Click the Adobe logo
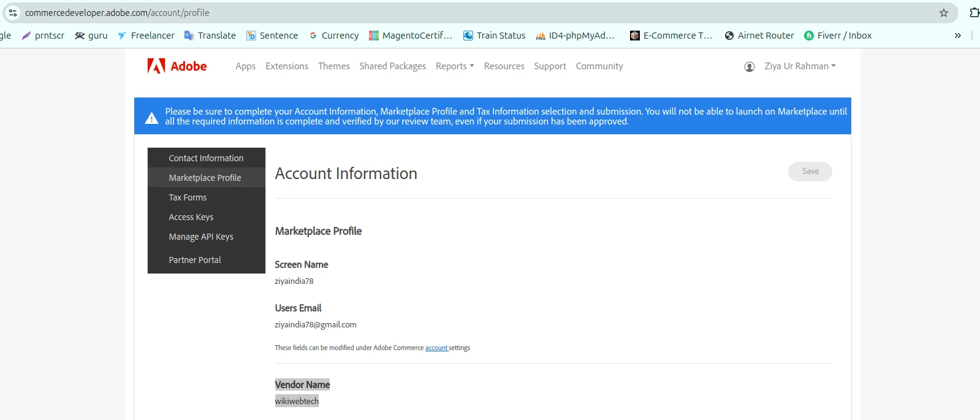The image size is (980, 420). point(177,66)
